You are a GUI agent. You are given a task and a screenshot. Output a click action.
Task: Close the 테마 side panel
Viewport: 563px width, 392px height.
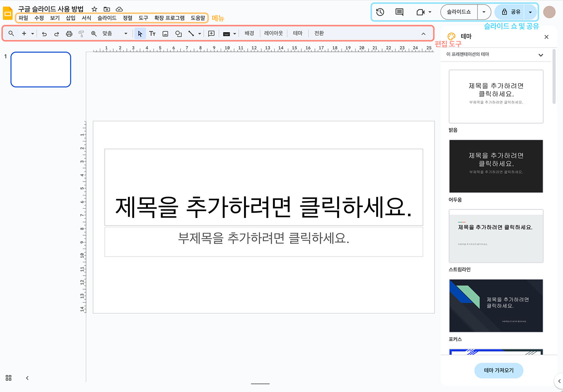546,37
